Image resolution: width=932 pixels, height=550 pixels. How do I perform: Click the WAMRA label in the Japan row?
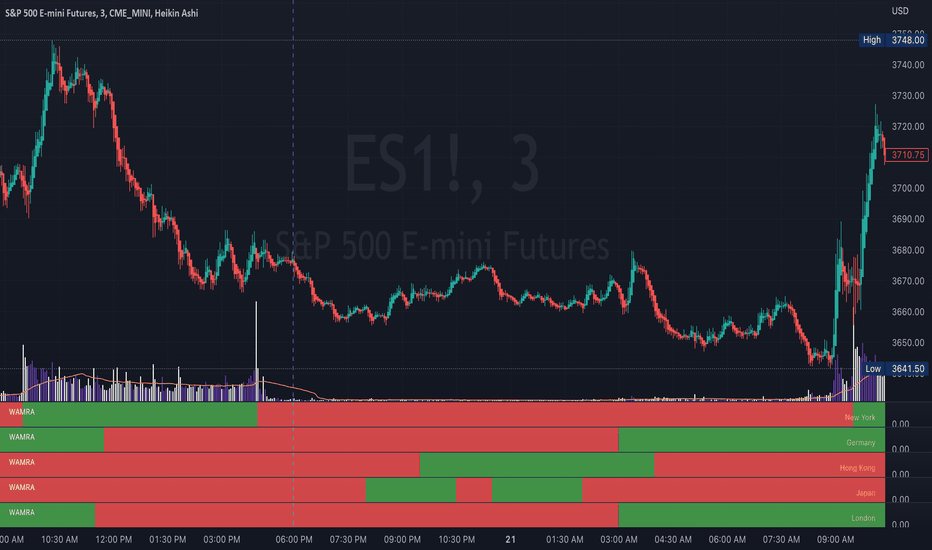21,487
